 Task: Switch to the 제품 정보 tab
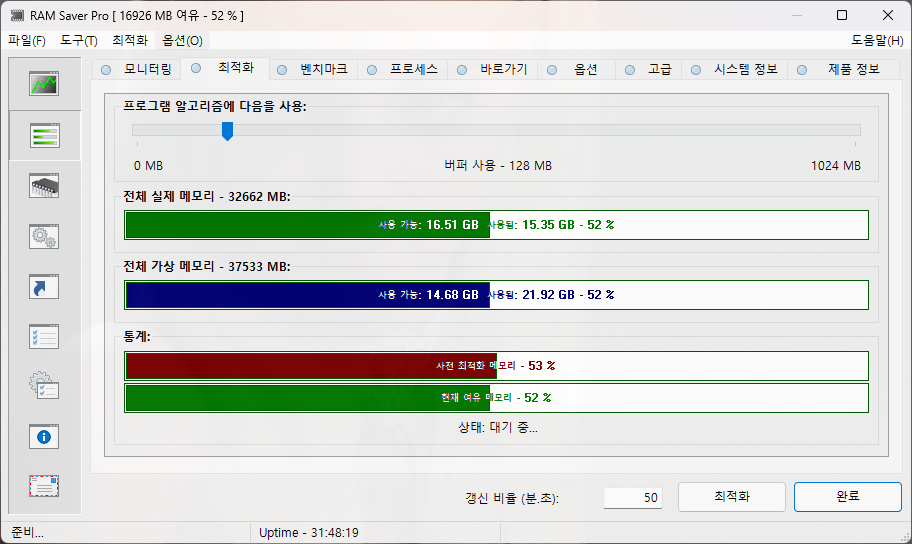843,69
